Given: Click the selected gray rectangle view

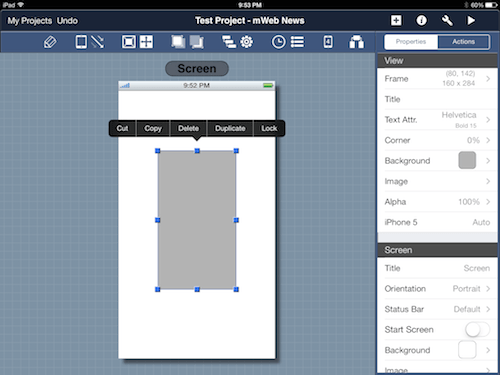Looking at the screenshot, I should coord(197,220).
